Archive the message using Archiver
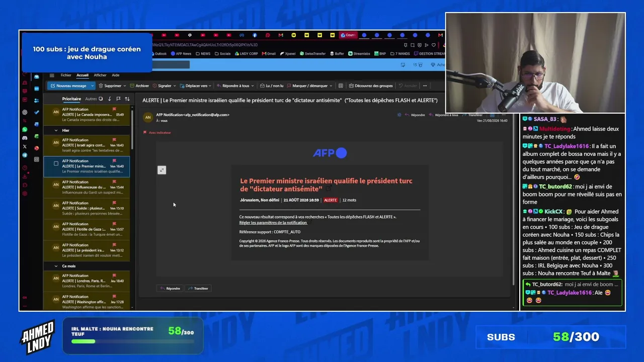The height and width of the screenshot is (362, 644). click(139, 86)
